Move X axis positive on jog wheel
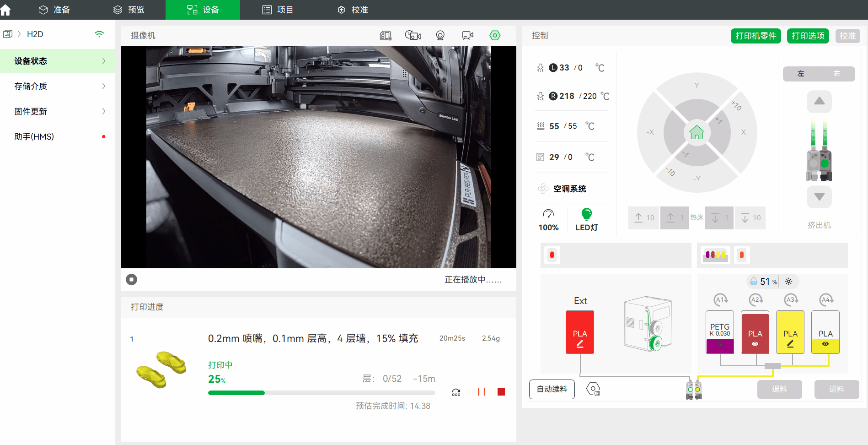This screenshot has width=868, height=445. (744, 132)
